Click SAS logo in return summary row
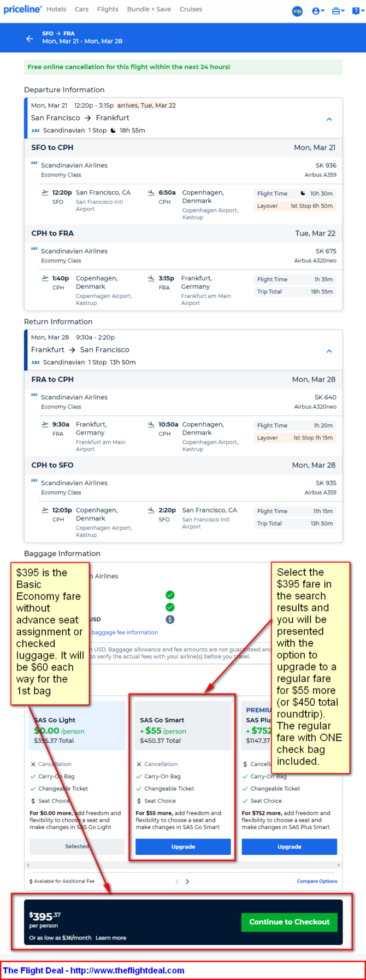 click(x=36, y=363)
